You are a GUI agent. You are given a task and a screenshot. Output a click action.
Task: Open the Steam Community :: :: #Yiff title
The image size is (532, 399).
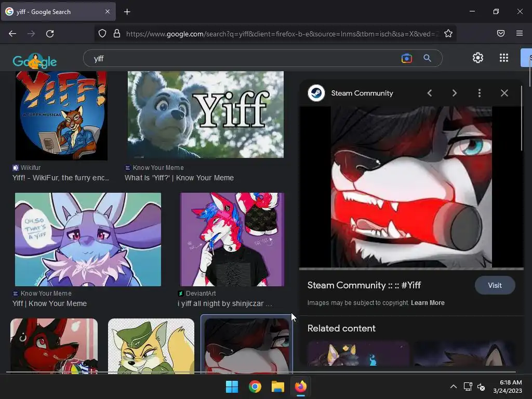[364, 285]
